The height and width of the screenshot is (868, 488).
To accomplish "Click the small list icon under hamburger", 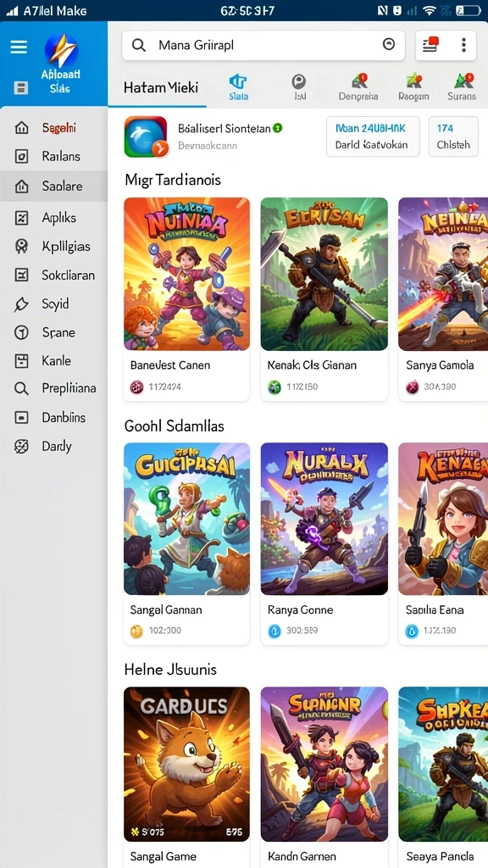I will tap(20, 87).
